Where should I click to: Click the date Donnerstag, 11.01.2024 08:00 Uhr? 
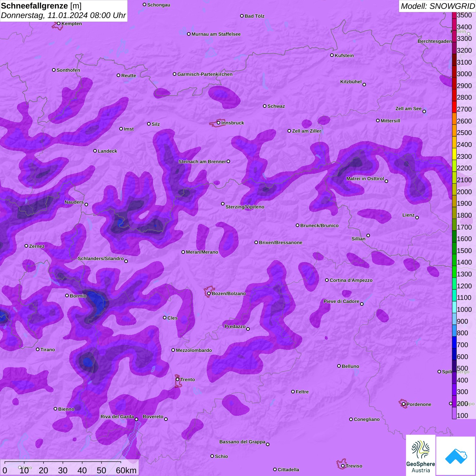[x=63, y=15]
